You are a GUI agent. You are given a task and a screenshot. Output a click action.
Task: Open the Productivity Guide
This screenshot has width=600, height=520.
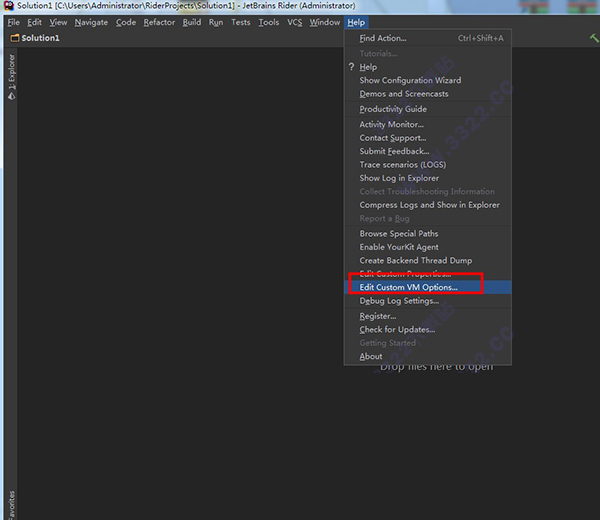[x=428, y=109]
